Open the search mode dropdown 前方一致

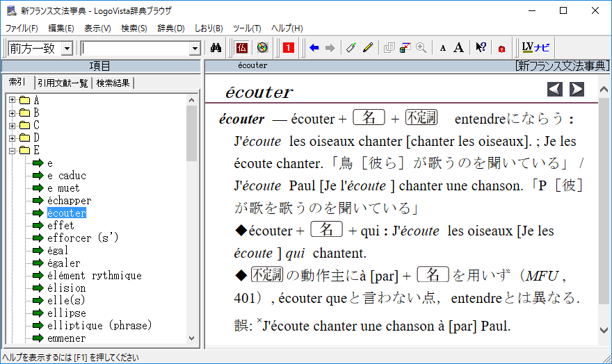[x=67, y=49]
